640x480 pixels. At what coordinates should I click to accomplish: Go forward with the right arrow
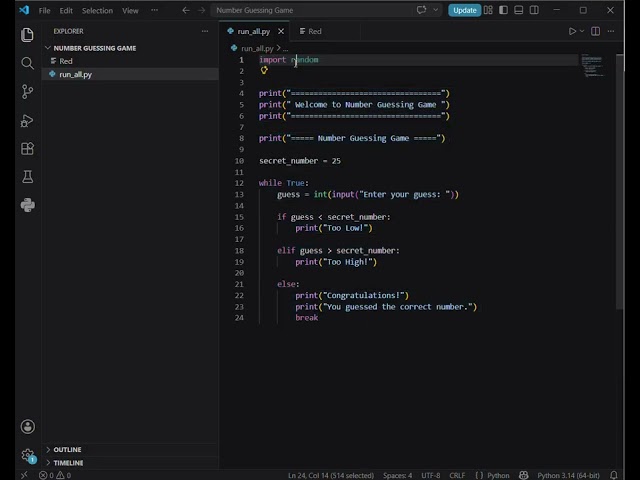tap(201, 10)
